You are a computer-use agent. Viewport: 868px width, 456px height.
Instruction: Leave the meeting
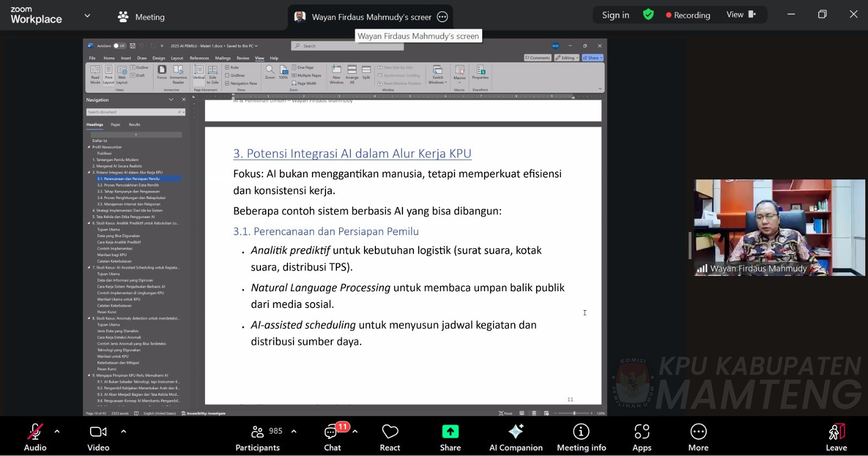836,438
